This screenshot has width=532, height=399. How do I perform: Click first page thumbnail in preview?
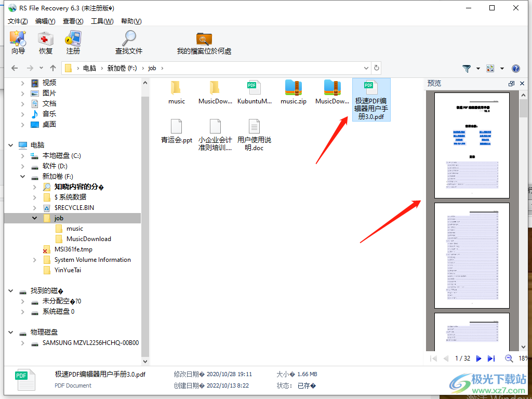coord(472,145)
